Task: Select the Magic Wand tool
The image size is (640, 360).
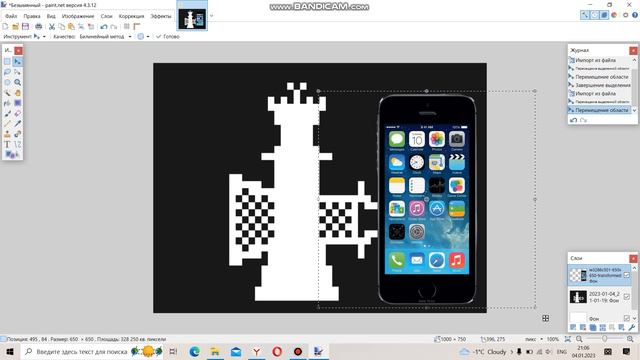Action: click(7, 93)
